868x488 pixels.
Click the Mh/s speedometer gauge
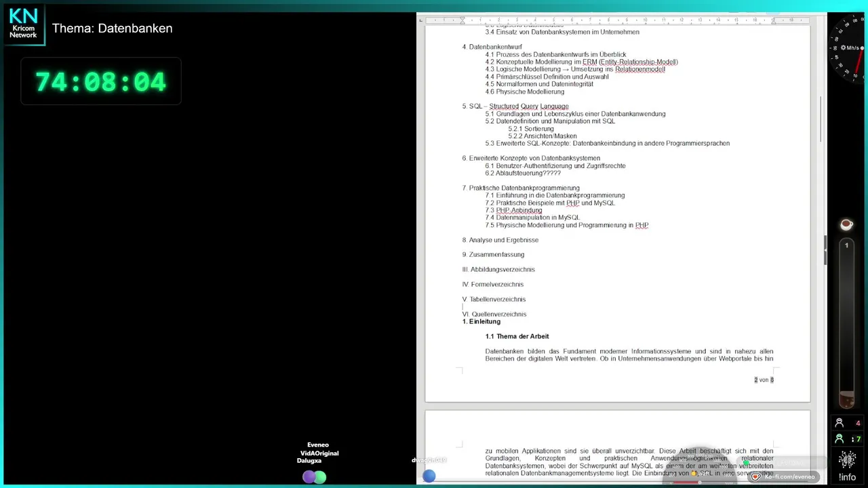click(848, 49)
